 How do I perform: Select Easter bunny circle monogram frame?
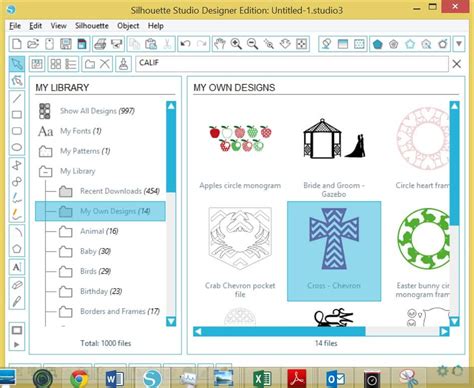pyautogui.click(x=422, y=252)
